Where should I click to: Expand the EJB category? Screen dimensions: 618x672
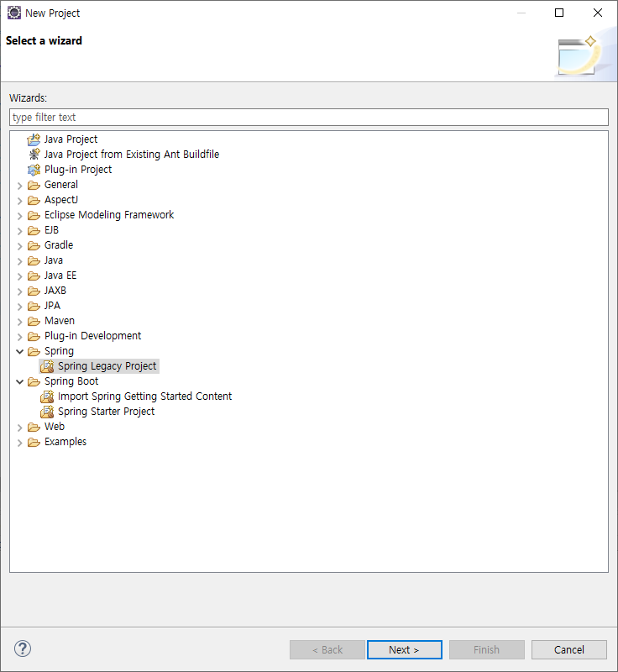pos(19,231)
